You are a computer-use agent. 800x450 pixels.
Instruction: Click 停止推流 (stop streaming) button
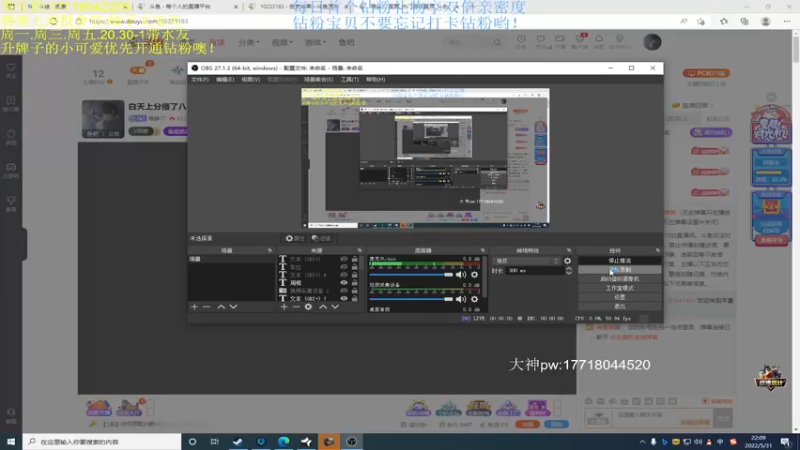(619, 261)
